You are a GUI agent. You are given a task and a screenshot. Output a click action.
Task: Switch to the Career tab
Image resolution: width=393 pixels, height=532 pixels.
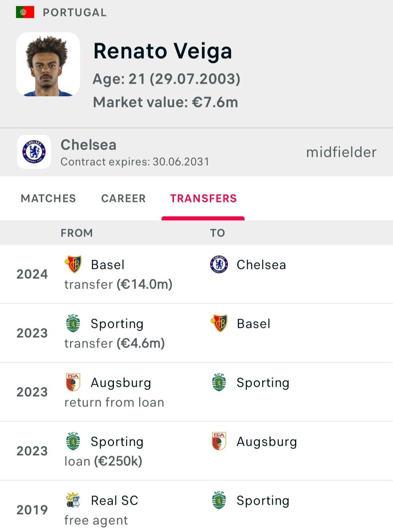[x=123, y=198]
